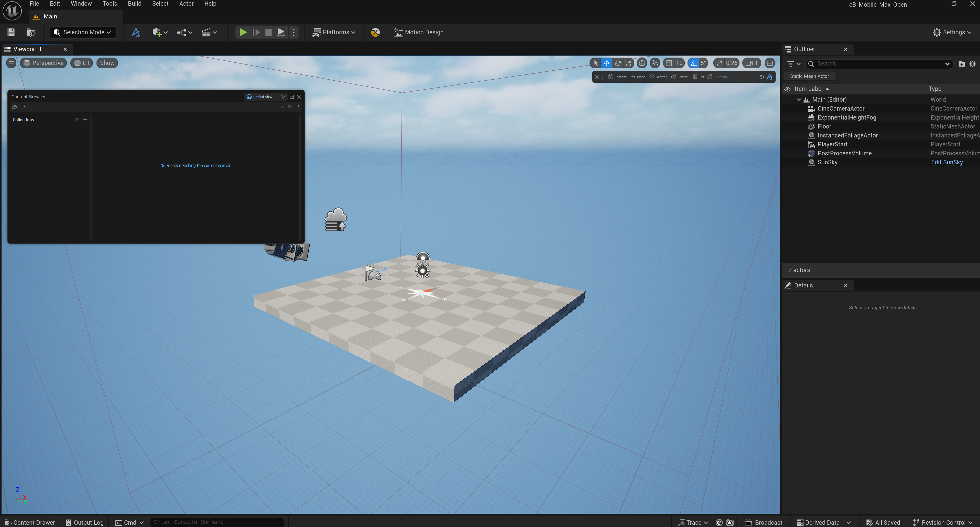Toggle grid snapping icon
980x527 pixels.
pos(669,63)
